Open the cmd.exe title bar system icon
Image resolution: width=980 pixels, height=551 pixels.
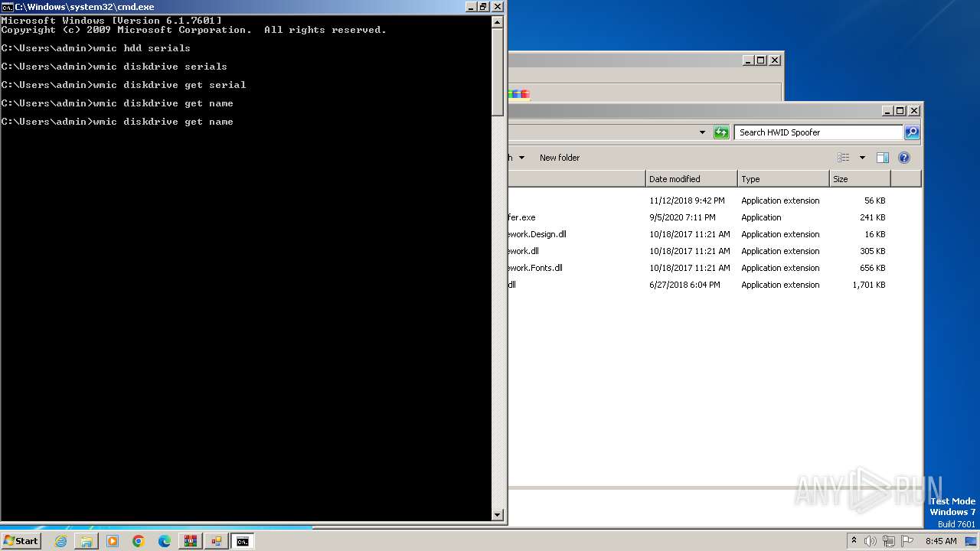pyautogui.click(x=7, y=7)
